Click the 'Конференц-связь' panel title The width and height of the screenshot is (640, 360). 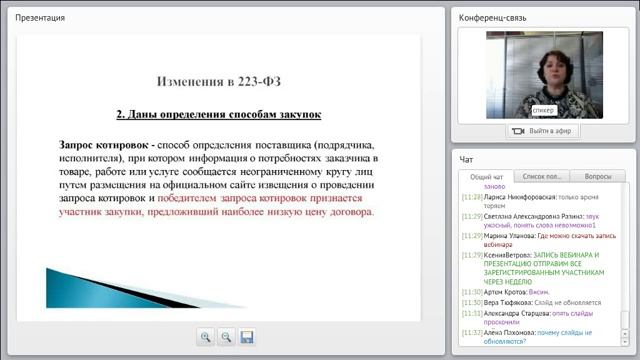tap(493, 18)
